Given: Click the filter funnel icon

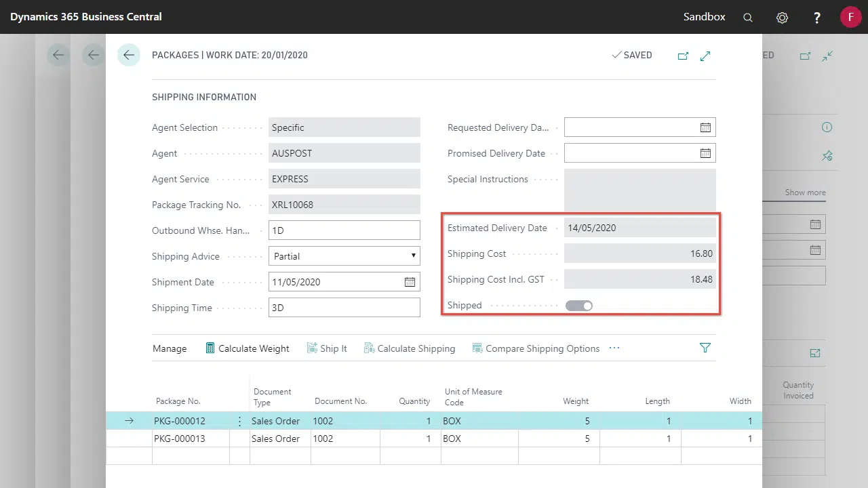Looking at the screenshot, I should pyautogui.click(x=705, y=348).
